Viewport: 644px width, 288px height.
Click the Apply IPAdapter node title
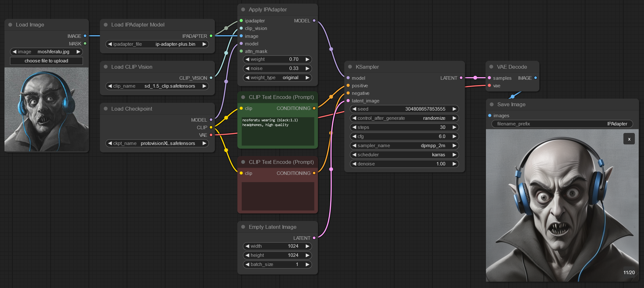[x=268, y=9]
